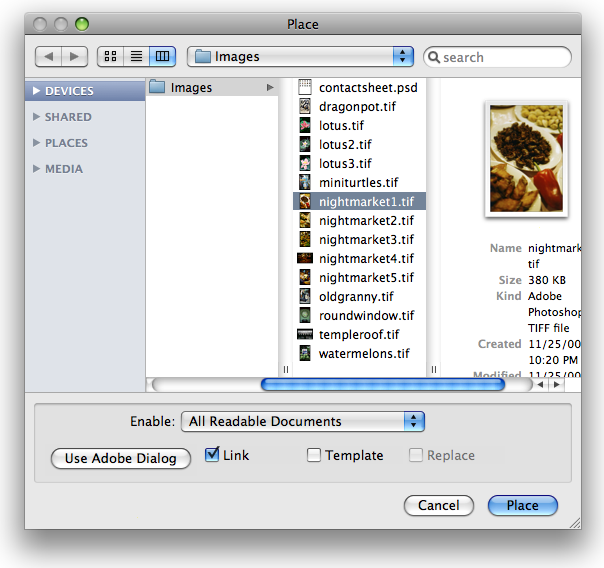Image resolution: width=604 pixels, height=568 pixels.
Task: Click the horizontal scrollbar thumb
Action: pos(382,384)
